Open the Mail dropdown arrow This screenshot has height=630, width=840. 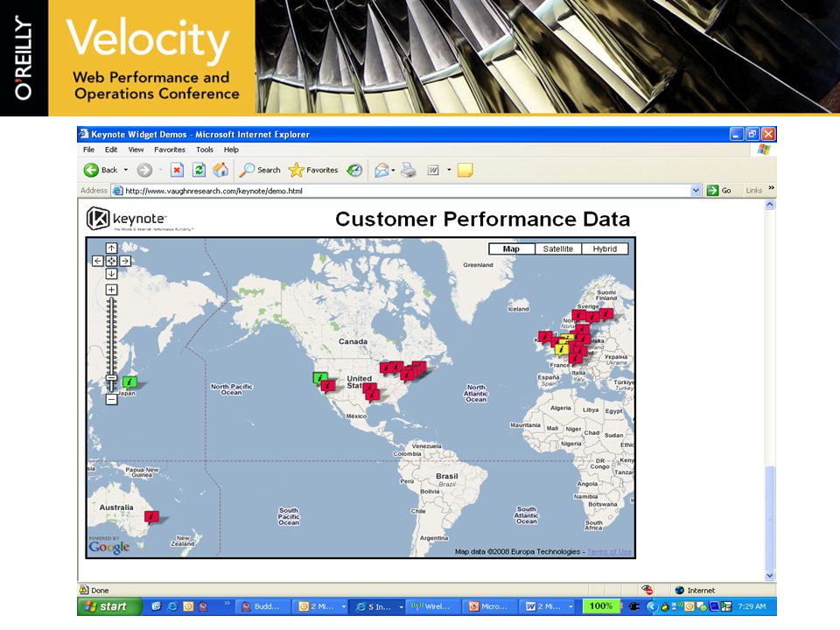pyautogui.click(x=393, y=171)
